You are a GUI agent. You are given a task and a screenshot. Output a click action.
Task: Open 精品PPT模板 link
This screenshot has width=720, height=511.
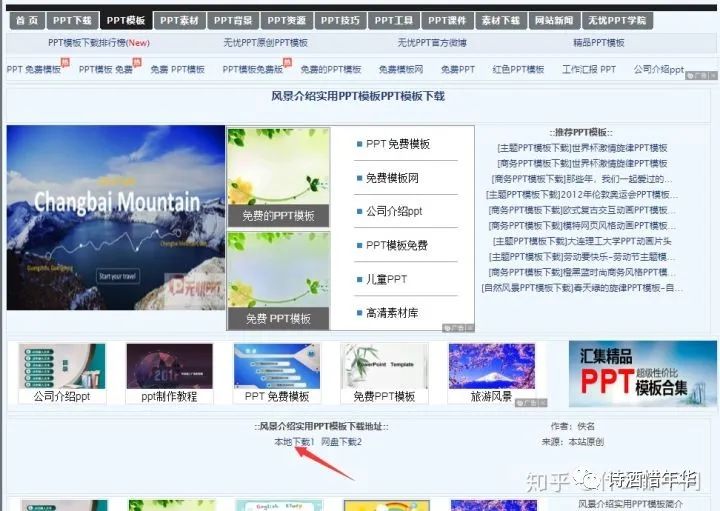click(599, 43)
